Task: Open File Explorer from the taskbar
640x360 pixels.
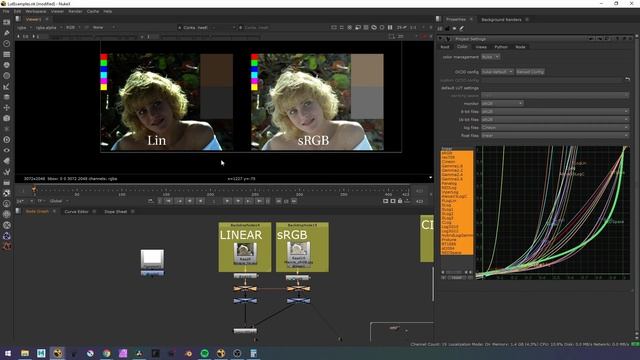Action: click(25, 353)
